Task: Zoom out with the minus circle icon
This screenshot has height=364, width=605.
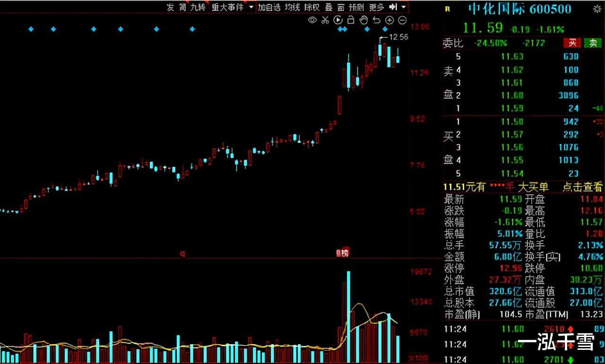Action: (x=402, y=20)
